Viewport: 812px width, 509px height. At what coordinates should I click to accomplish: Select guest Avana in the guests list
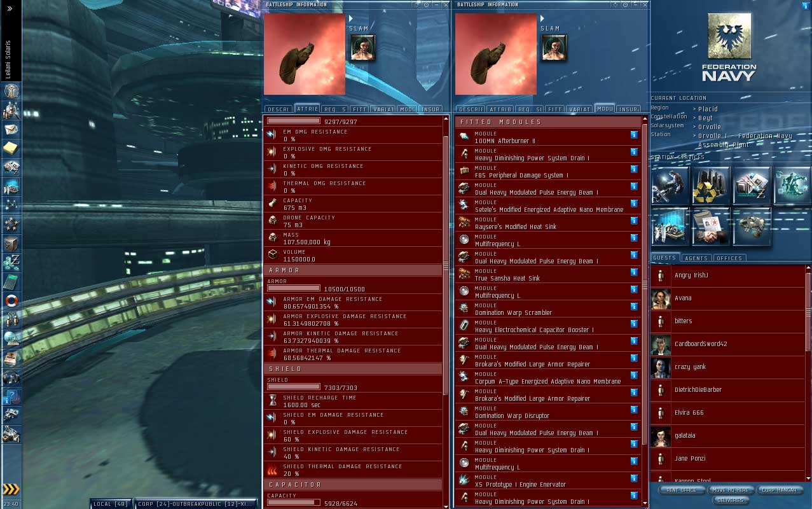pos(728,298)
